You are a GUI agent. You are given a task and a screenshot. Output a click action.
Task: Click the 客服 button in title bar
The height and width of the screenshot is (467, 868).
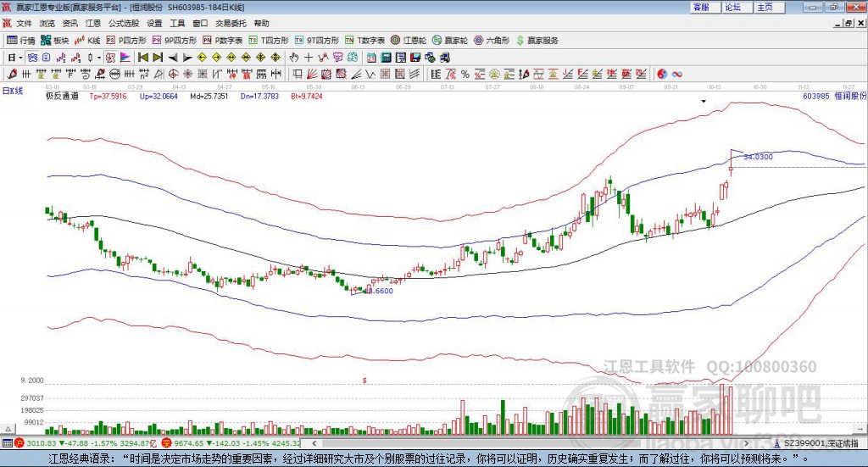click(704, 7)
